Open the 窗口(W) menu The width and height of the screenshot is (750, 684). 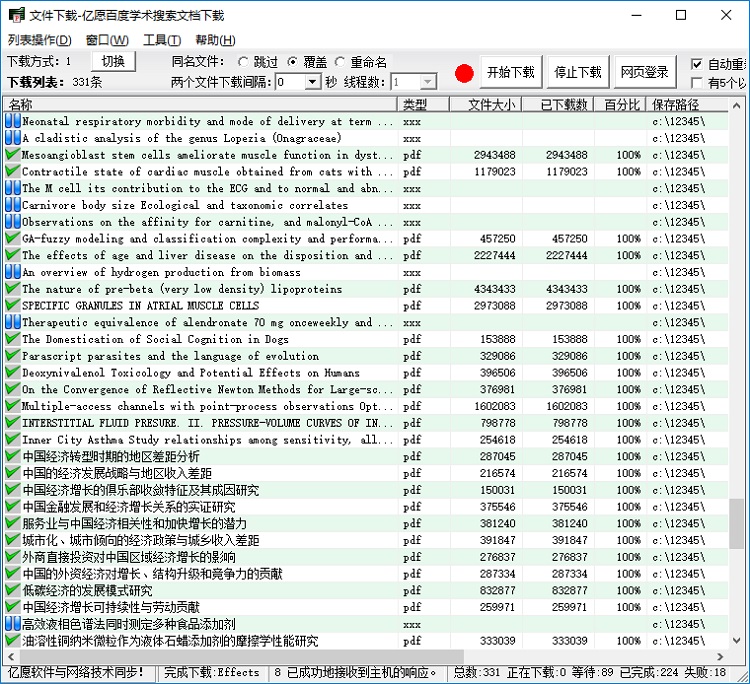(x=107, y=40)
